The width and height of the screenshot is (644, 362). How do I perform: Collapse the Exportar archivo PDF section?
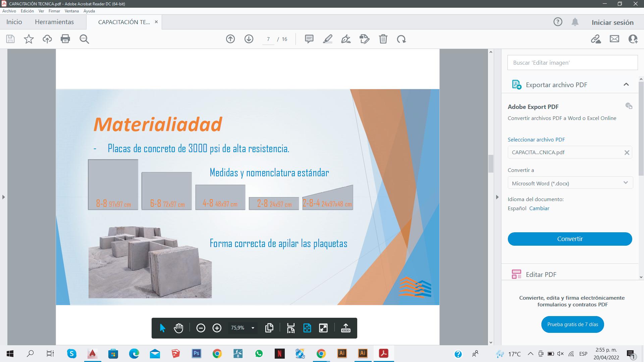[x=626, y=84]
